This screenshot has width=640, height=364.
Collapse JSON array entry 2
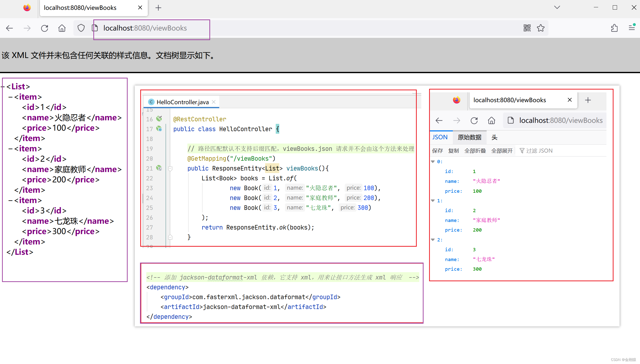click(x=433, y=240)
